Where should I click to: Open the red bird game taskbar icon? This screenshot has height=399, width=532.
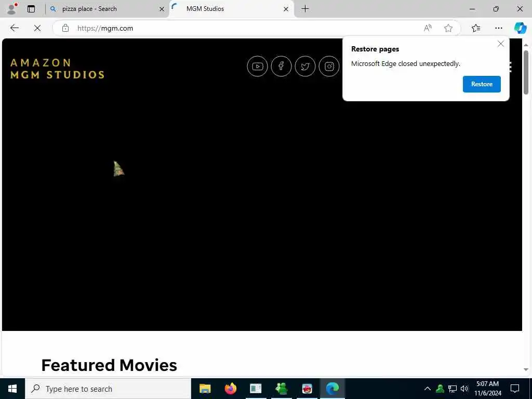pyautogui.click(x=307, y=389)
